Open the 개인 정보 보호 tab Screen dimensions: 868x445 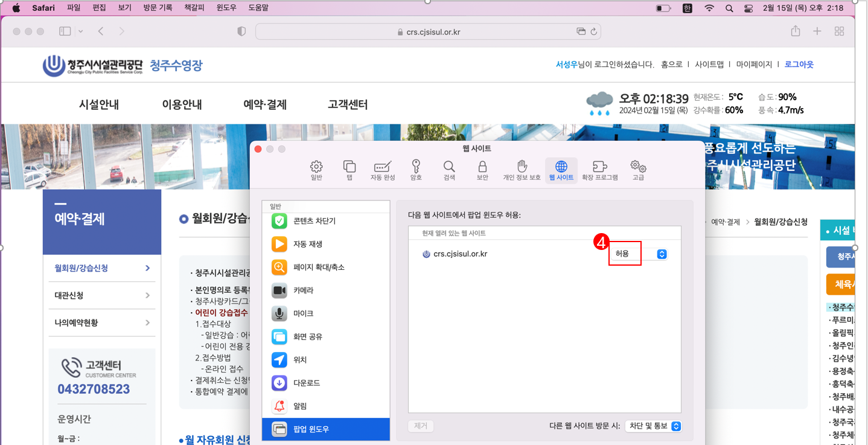[x=522, y=170]
